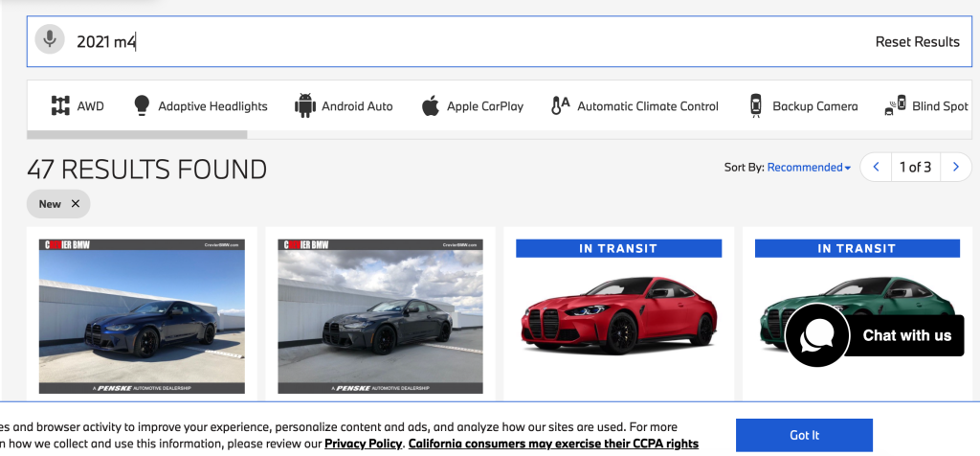Click the AWD drivetrain icon

point(60,105)
